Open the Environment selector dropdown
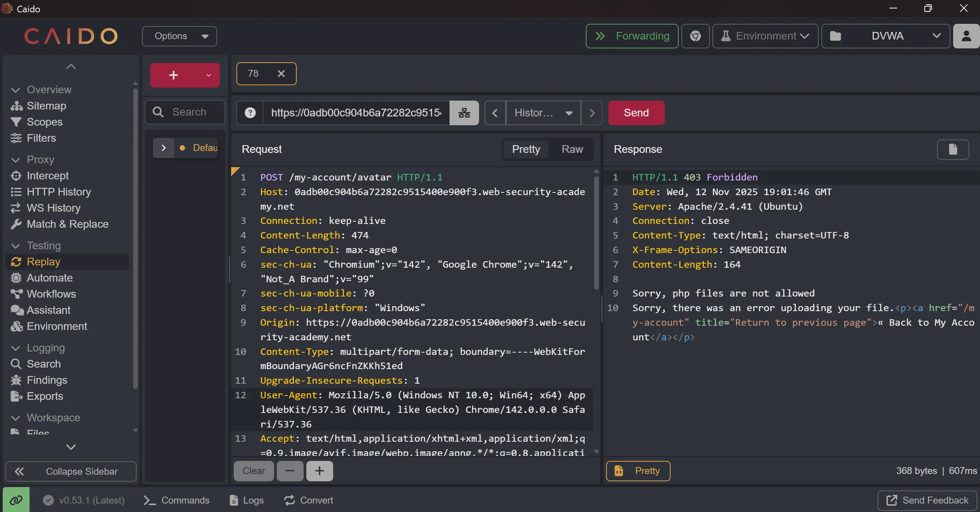 tap(765, 36)
